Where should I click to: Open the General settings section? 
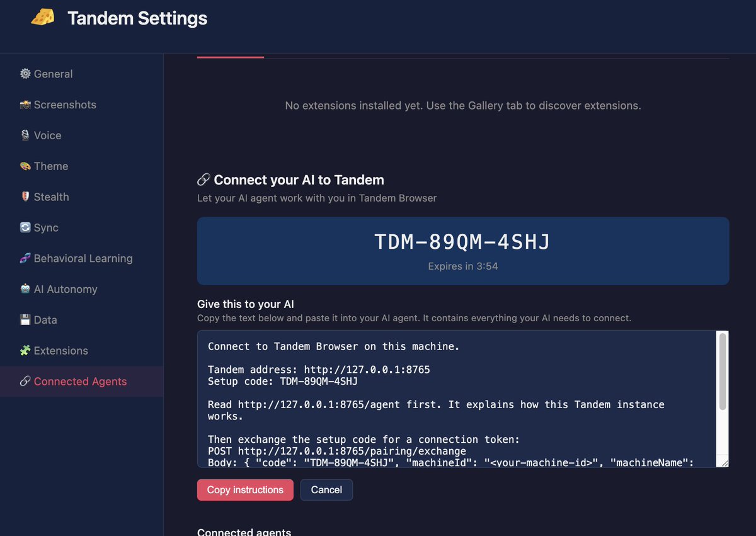[81, 74]
